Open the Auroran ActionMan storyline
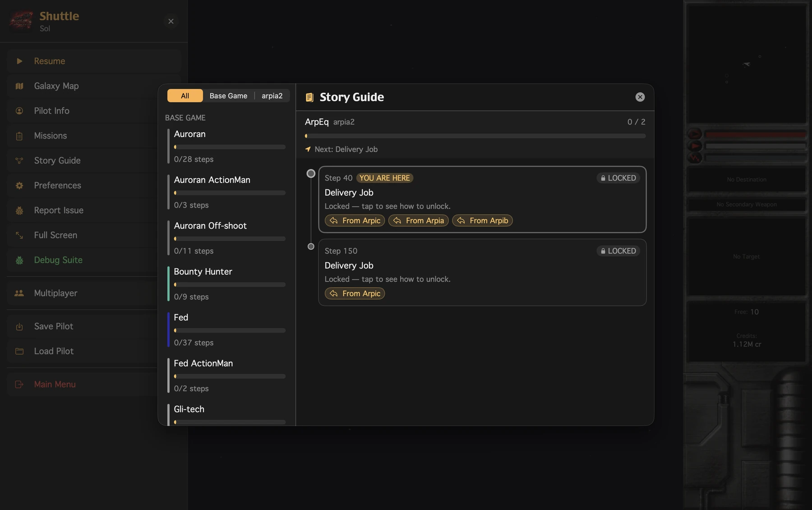Viewport: 812px width, 510px height. tap(226, 192)
